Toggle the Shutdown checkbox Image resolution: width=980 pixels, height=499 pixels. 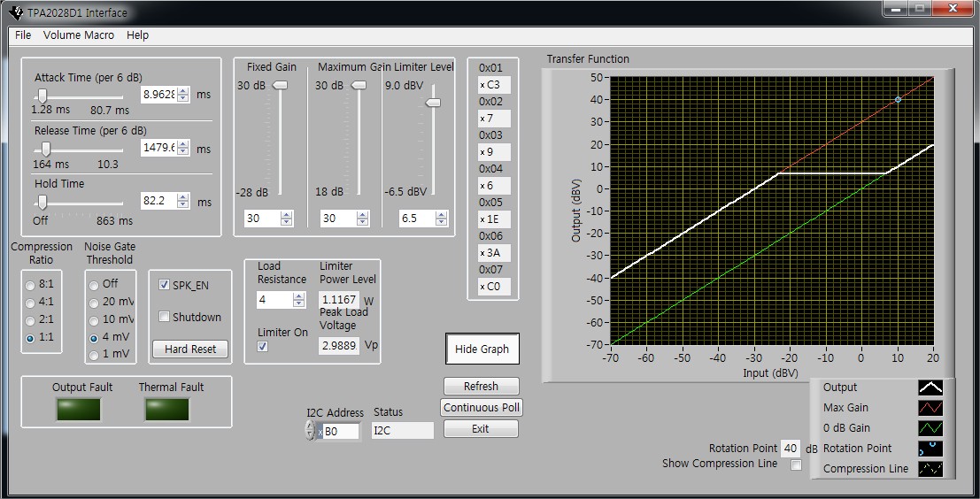click(x=164, y=317)
